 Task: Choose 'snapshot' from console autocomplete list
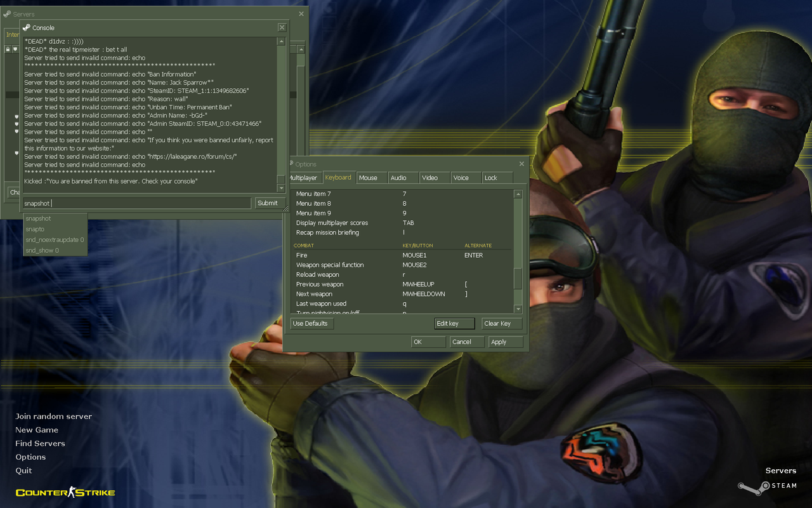tap(55, 218)
